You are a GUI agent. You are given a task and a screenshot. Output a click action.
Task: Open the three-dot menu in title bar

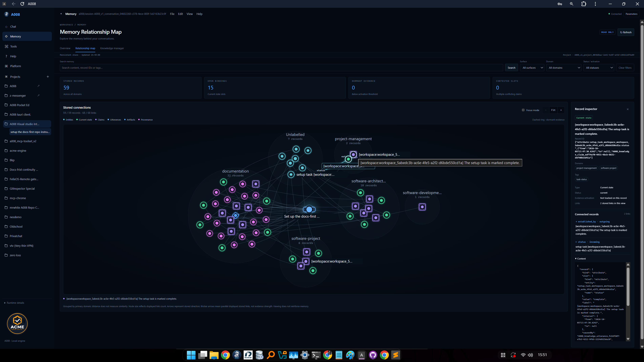595,4
